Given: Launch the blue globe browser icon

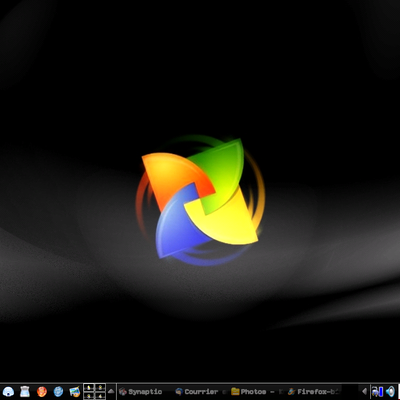Looking at the screenshot, I should point(58,391).
